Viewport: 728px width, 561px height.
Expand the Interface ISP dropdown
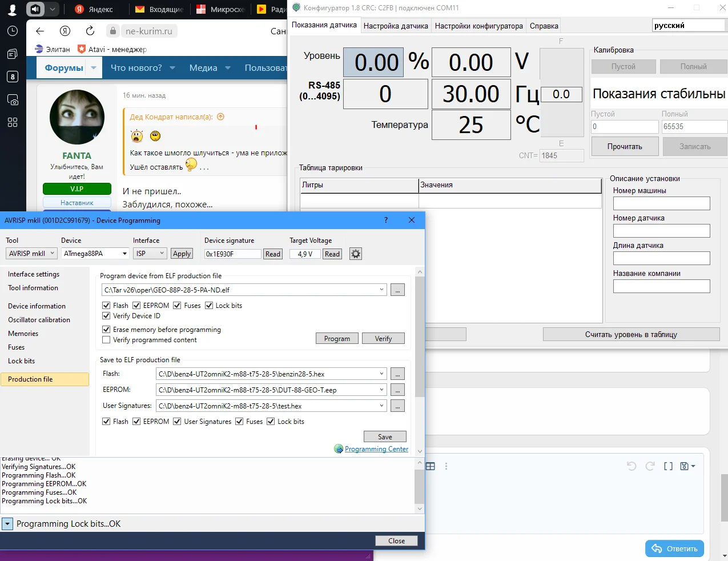tap(150, 254)
